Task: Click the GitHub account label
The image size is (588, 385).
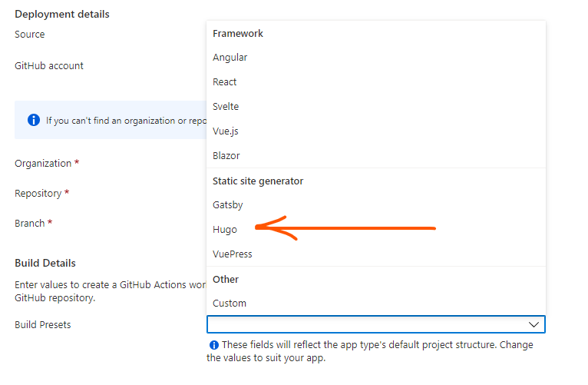Action: 49,65
